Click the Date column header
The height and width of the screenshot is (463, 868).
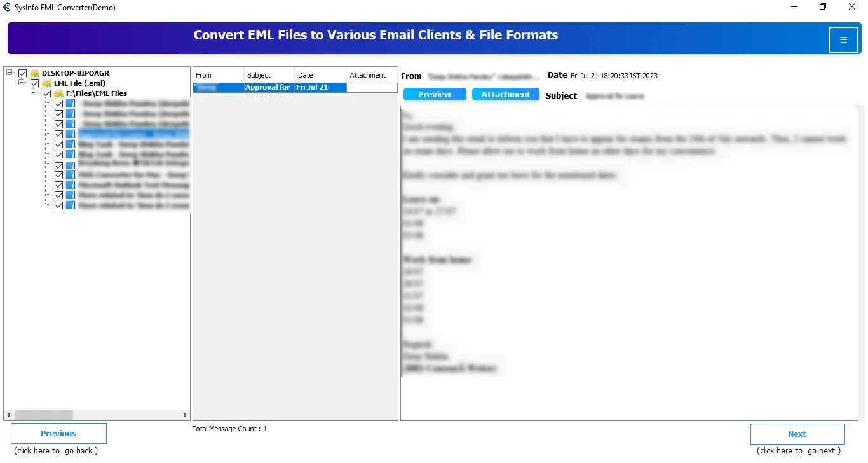(x=321, y=75)
